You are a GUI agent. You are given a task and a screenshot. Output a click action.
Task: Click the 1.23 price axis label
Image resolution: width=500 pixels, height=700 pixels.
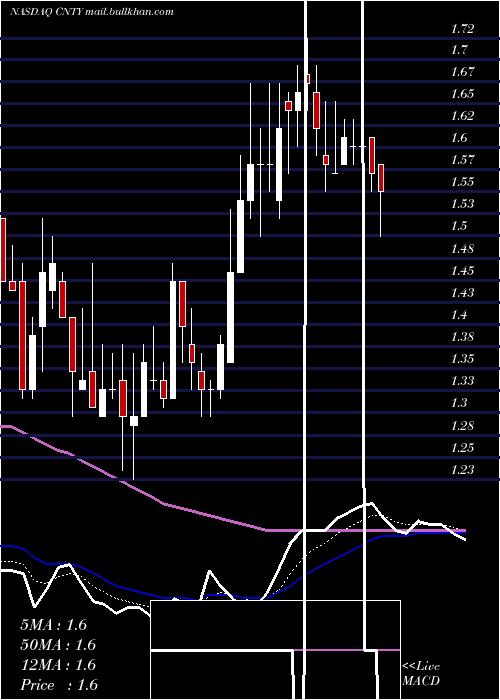pos(462,470)
